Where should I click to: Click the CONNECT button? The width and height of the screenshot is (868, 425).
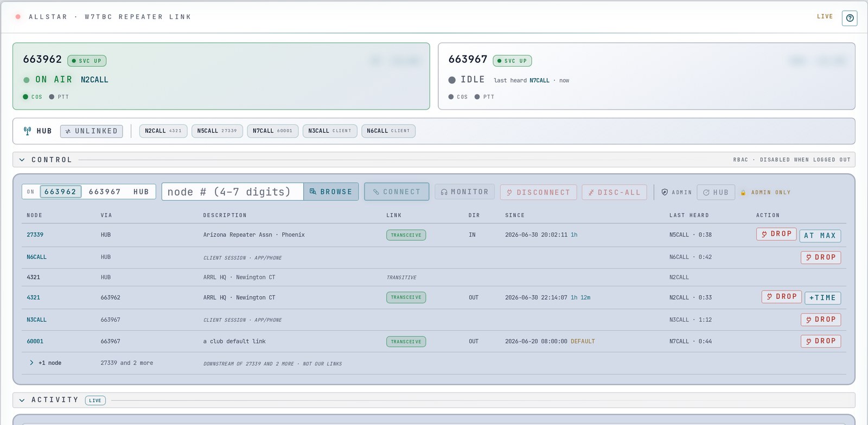(397, 192)
